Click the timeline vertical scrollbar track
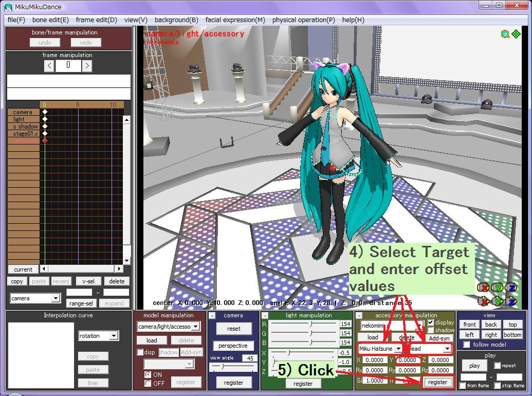532x396 pixels. pos(126,190)
